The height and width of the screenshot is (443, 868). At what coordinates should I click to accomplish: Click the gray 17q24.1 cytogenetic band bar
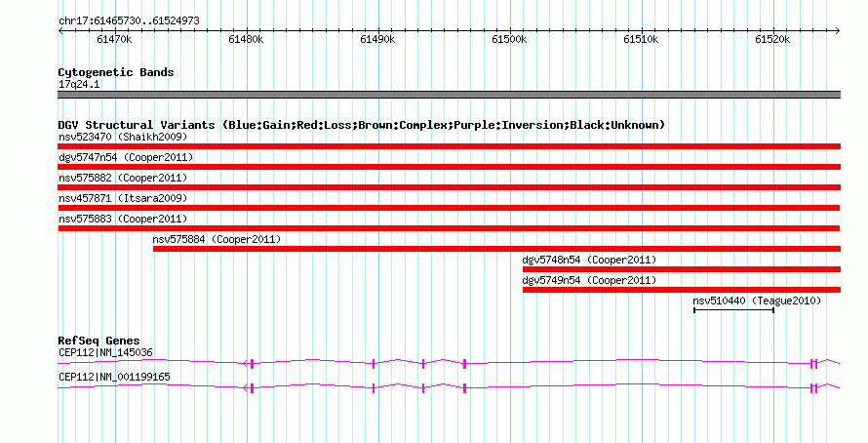[x=449, y=95]
